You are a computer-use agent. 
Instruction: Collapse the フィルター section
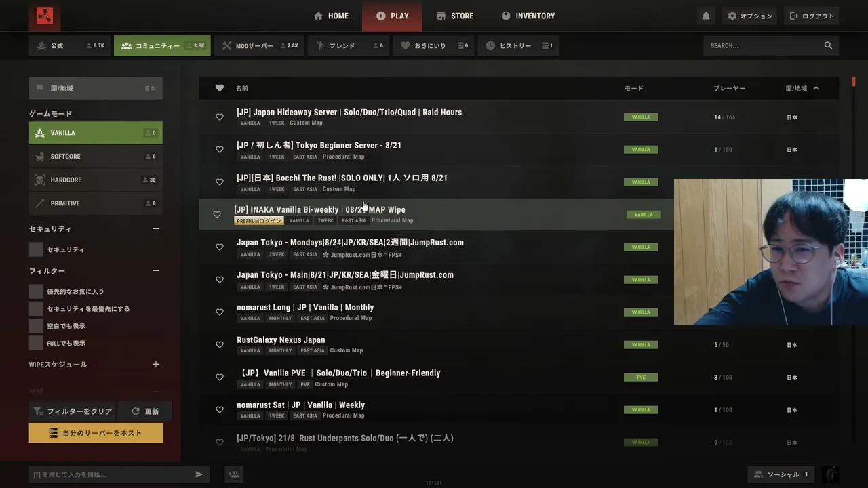tap(156, 271)
